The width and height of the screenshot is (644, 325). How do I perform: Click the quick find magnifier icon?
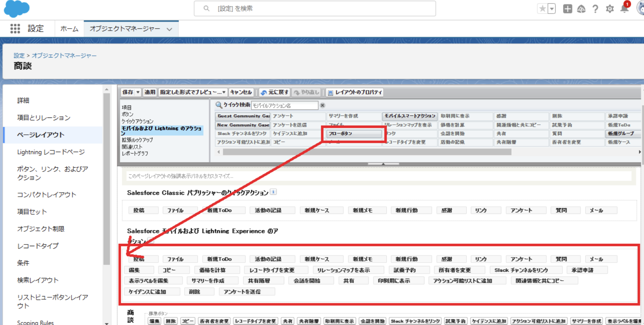tap(219, 105)
